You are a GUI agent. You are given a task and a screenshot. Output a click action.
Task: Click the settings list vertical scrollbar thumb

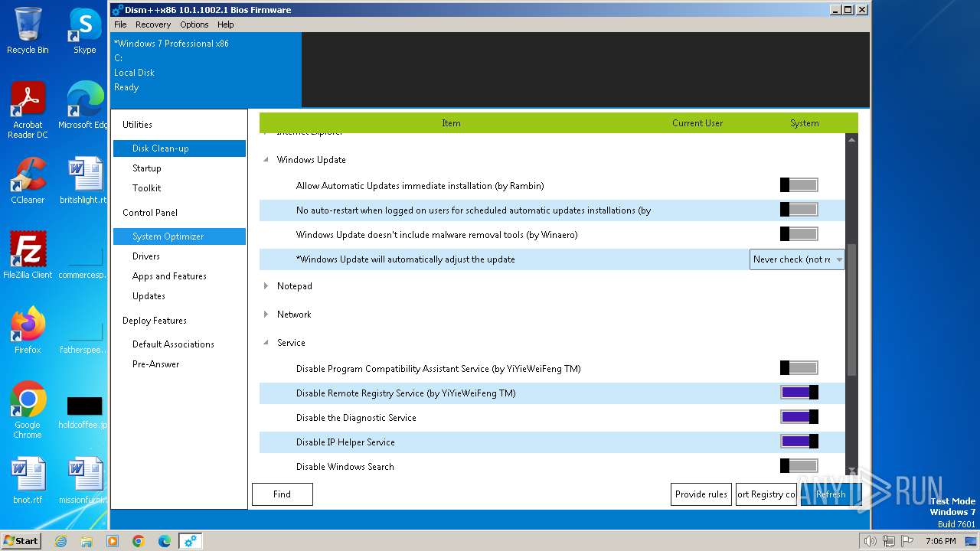(x=851, y=310)
